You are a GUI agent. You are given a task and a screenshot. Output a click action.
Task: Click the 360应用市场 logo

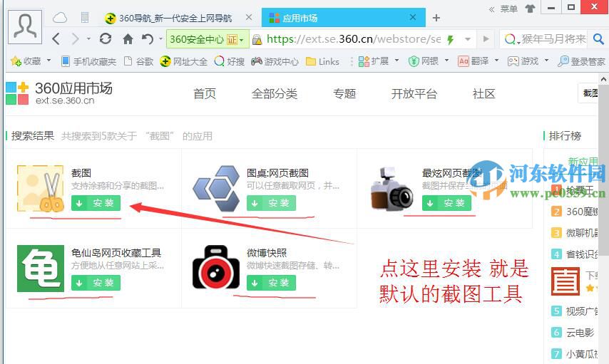pos(59,93)
